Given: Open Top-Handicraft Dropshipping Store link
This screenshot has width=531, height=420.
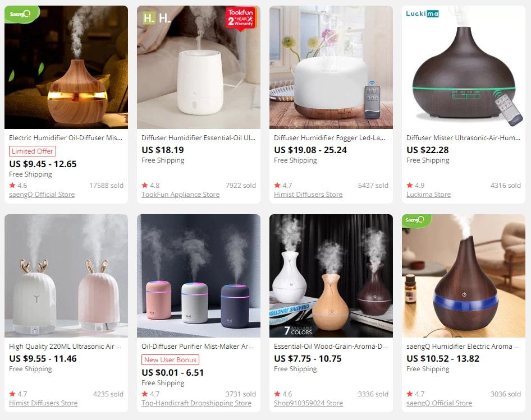Looking at the screenshot, I should tap(196, 403).
